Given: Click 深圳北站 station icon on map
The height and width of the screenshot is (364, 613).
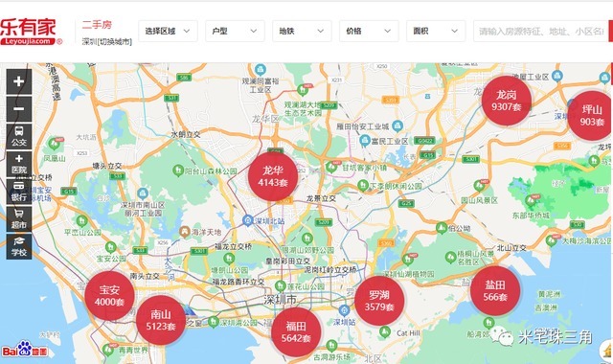Looking at the screenshot, I should click(x=247, y=220).
